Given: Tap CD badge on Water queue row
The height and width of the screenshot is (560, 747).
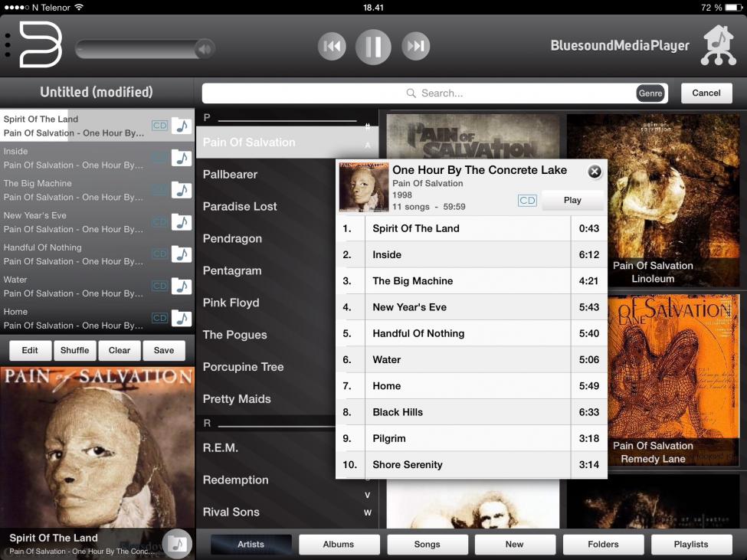Looking at the screenshot, I should [x=159, y=287].
